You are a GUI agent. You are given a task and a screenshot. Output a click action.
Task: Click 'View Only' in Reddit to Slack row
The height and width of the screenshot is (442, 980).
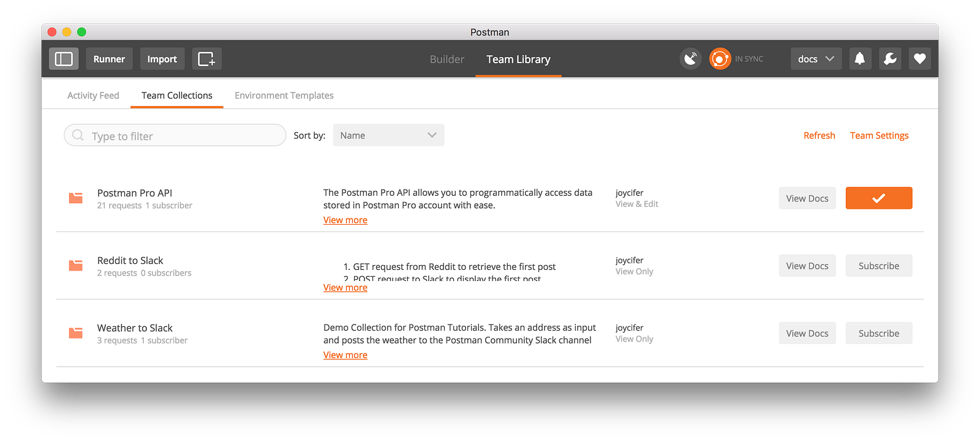click(x=635, y=271)
